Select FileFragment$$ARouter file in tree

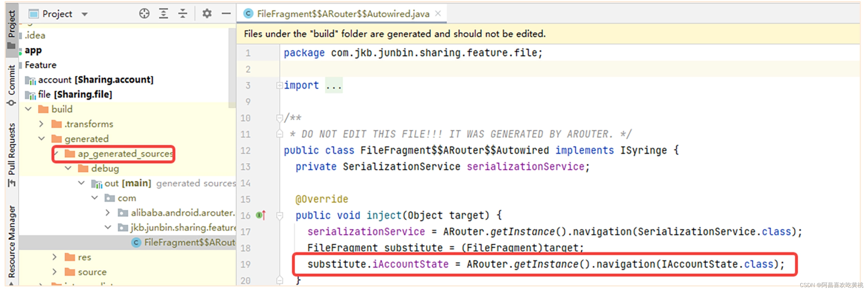tap(127, 242)
